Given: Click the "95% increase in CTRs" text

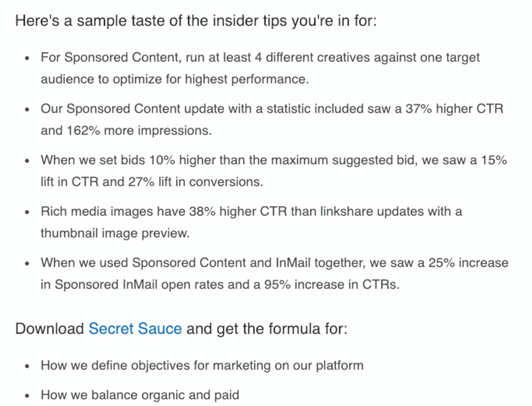Looking at the screenshot, I should 331,285.
